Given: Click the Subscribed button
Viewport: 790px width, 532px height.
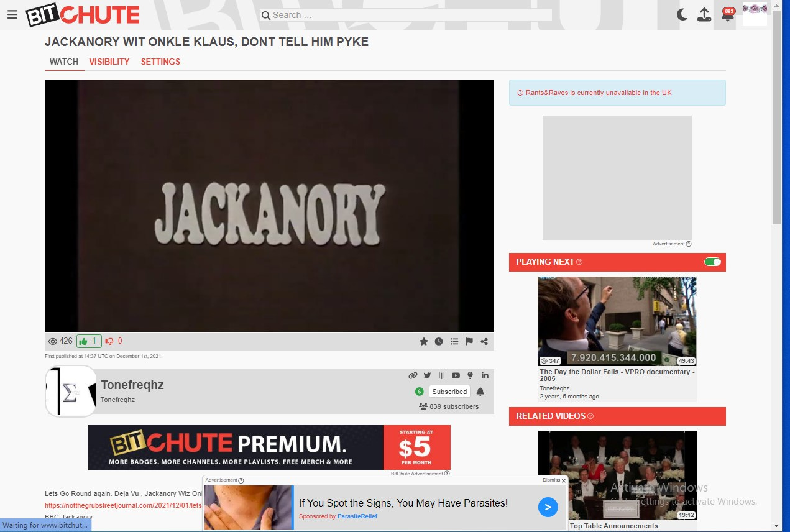Looking at the screenshot, I should click(449, 392).
